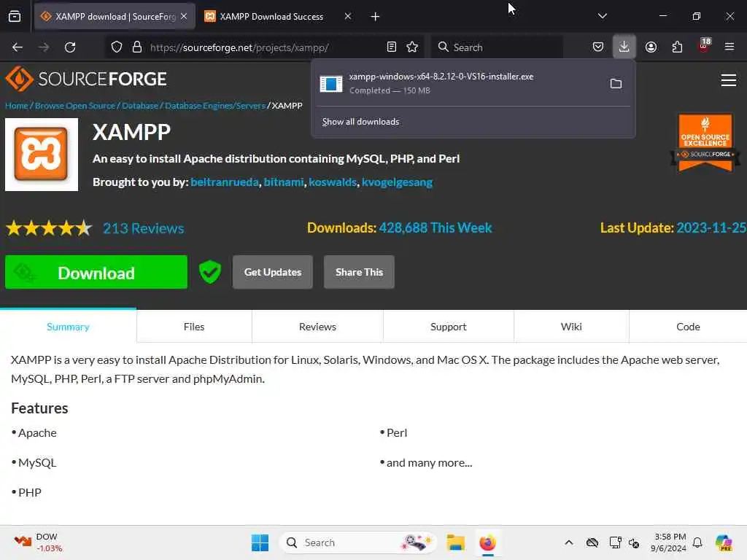Visit koswalds profile link
Screen dimensions: 747x560
point(333,182)
